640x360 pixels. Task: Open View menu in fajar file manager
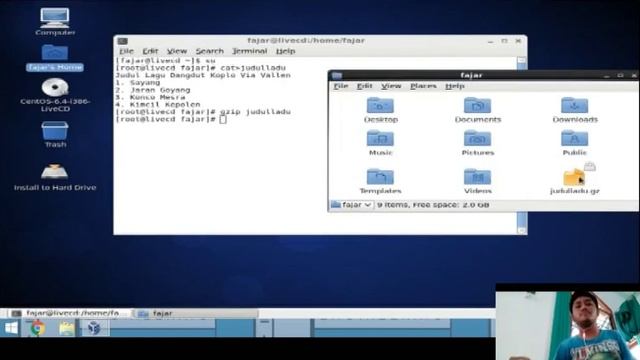[x=391, y=86]
